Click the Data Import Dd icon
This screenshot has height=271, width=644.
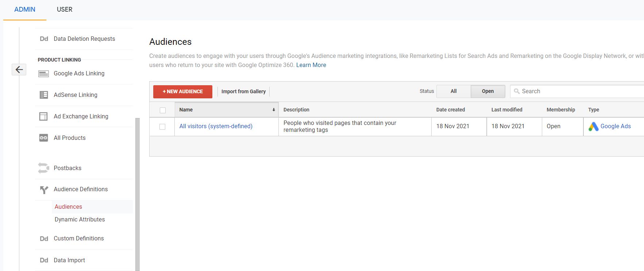(x=44, y=260)
